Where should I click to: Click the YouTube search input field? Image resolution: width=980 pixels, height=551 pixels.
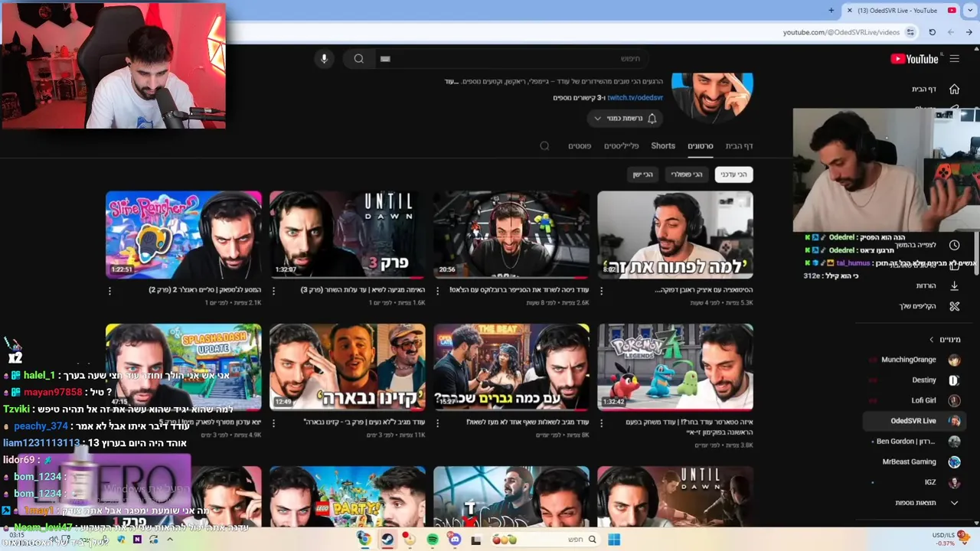pyautogui.click(x=511, y=59)
